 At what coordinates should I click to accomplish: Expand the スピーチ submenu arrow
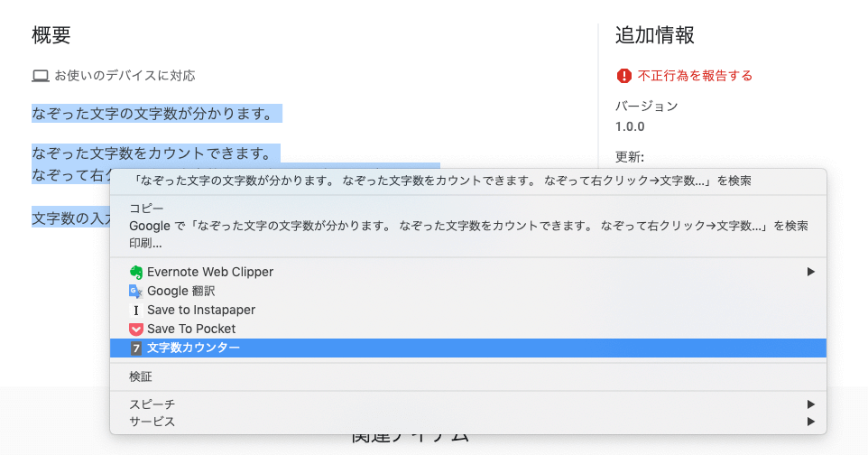coord(810,404)
